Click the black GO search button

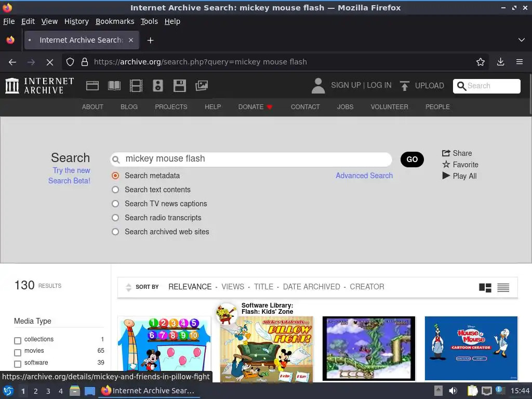pyautogui.click(x=412, y=159)
